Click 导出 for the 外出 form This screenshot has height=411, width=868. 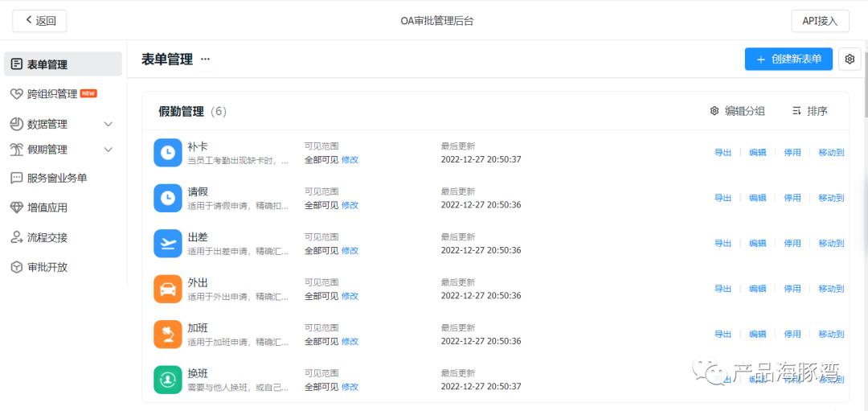[x=723, y=289]
